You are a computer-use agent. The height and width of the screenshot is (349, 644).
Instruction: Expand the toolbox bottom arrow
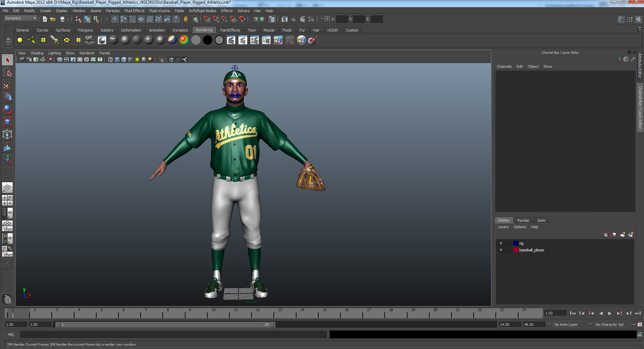7,263
